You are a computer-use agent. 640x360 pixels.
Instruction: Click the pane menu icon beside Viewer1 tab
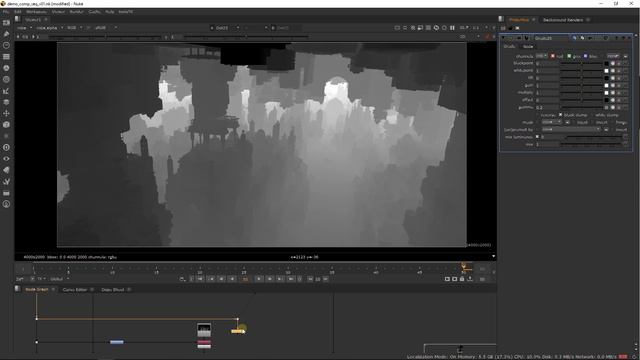click(17, 19)
